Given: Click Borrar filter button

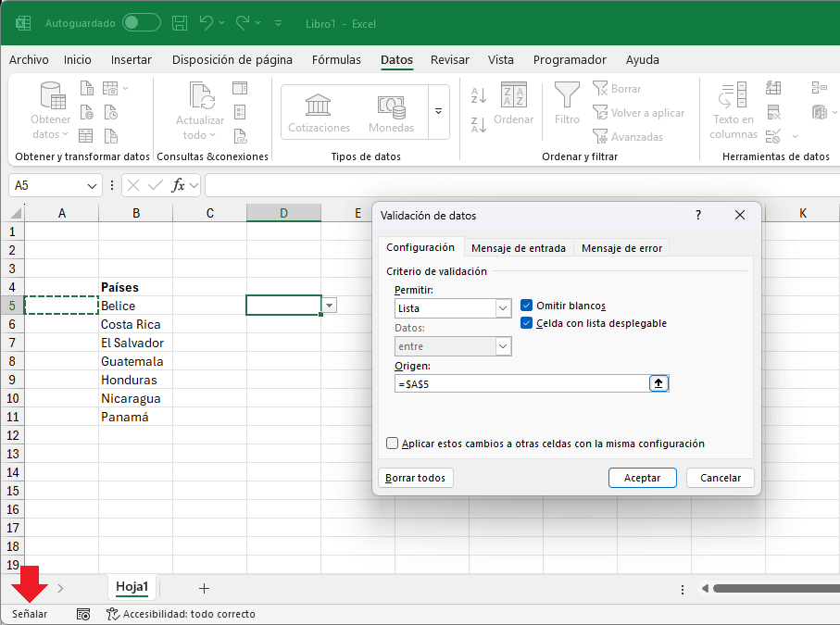Looking at the screenshot, I should [x=617, y=88].
